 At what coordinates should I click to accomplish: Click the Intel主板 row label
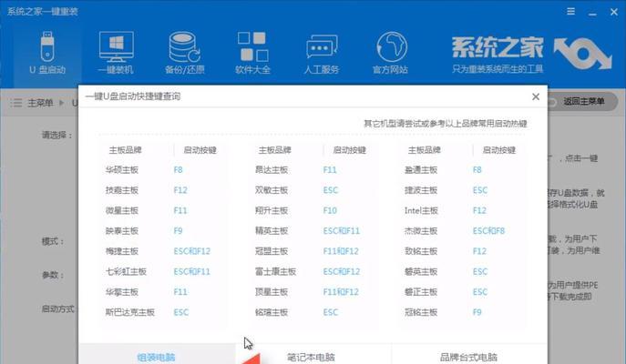coord(421,210)
